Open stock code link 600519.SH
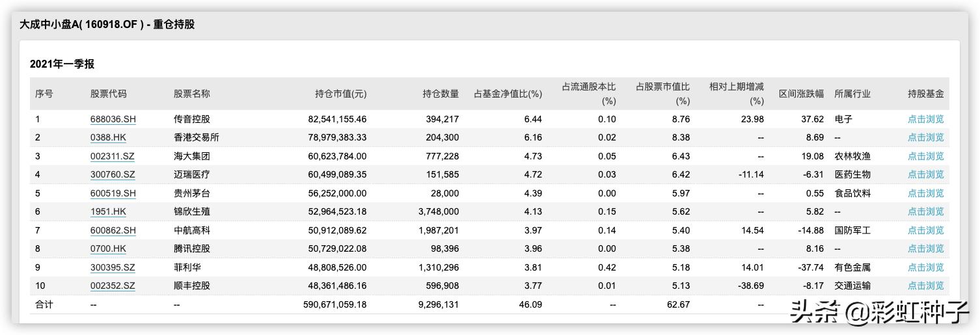Image resolution: width=980 pixels, height=335 pixels. (x=113, y=193)
